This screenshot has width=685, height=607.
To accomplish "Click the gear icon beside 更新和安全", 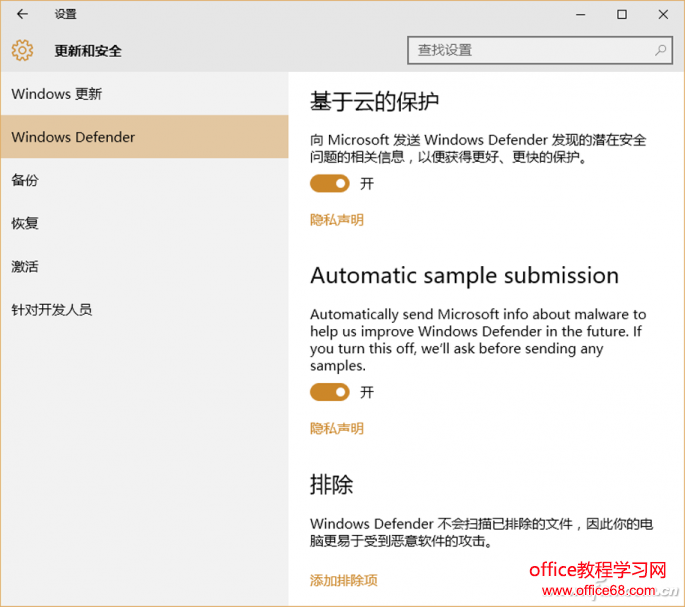I will 22,50.
